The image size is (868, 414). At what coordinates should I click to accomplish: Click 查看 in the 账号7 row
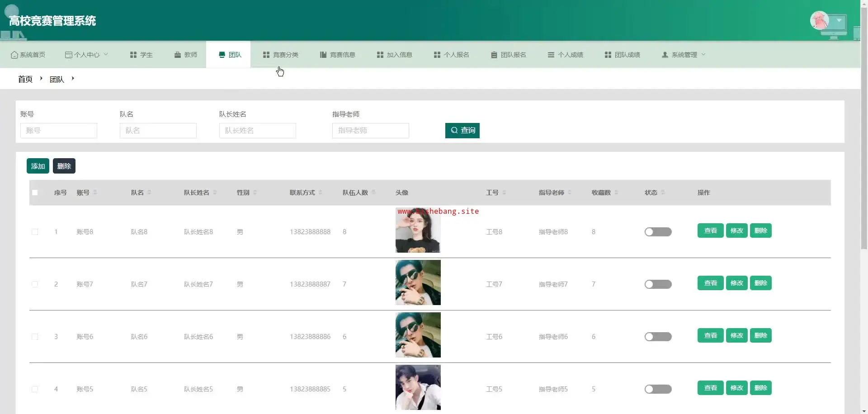(711, 283)
